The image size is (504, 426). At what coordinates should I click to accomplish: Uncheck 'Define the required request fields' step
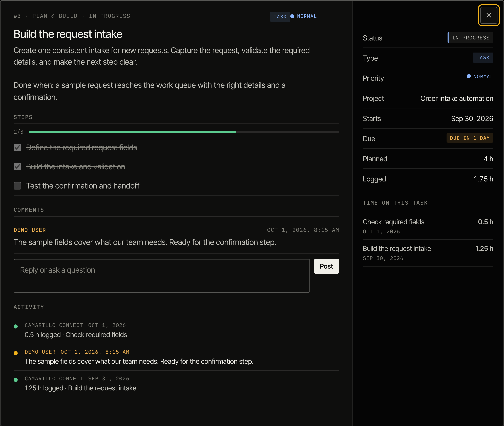17,148
